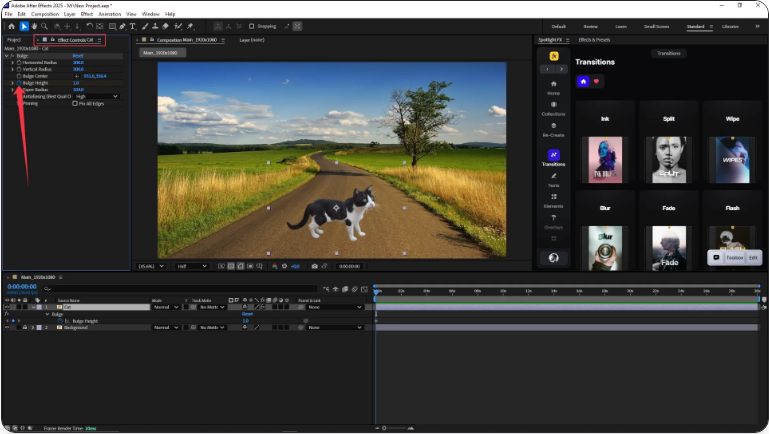The image size is (769, 434).
Task: Select the Type tool
Action: click(x=133, y=26)
